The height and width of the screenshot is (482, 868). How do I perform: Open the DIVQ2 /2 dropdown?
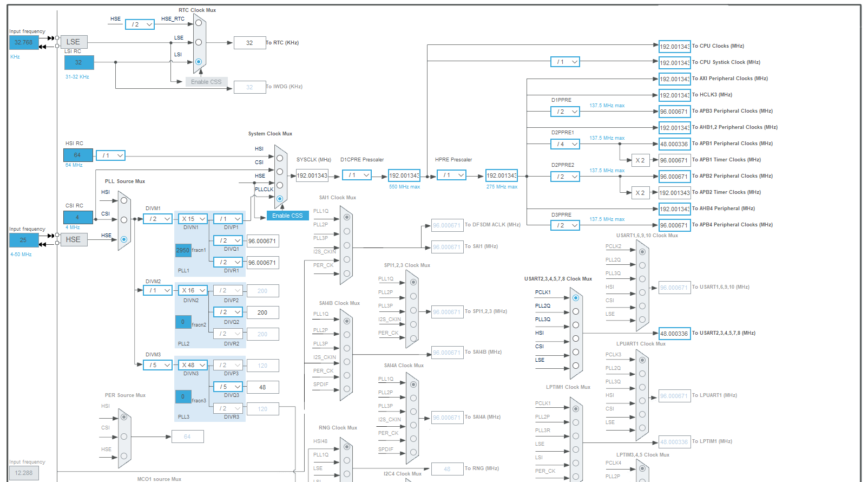coord(228,312)
